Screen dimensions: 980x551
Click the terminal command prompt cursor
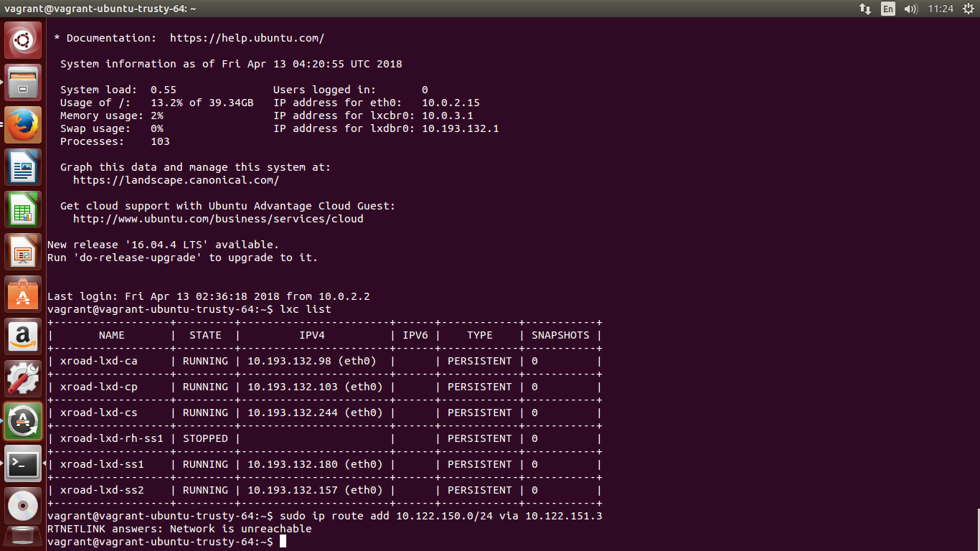[x=283, y=542]
